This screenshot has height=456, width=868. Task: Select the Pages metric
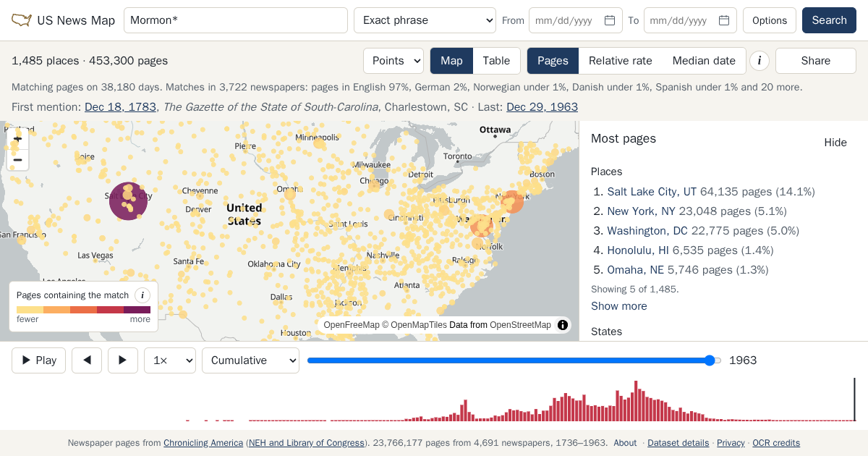click(x=553, y=61)
